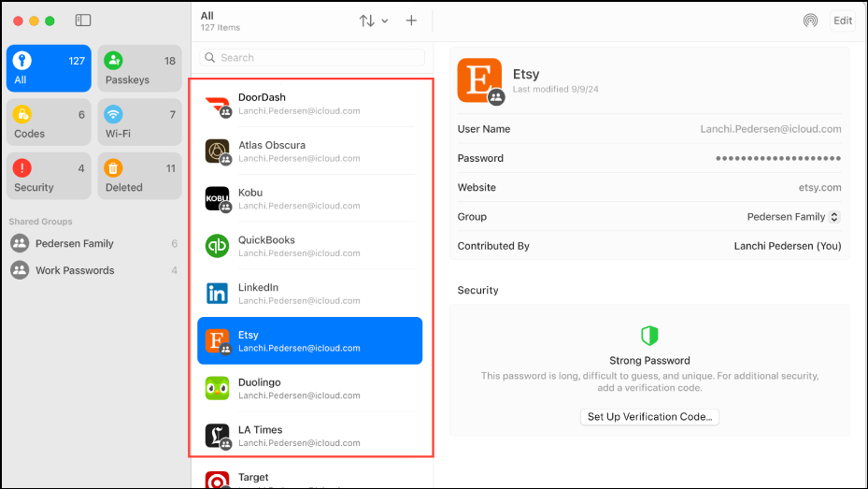
Task: Click the Atlas Obscura logo icon
Action: 217,151
